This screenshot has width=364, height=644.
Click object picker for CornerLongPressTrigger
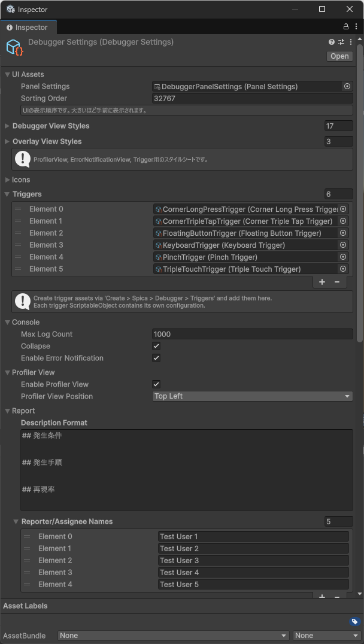[x=343, y=209]
